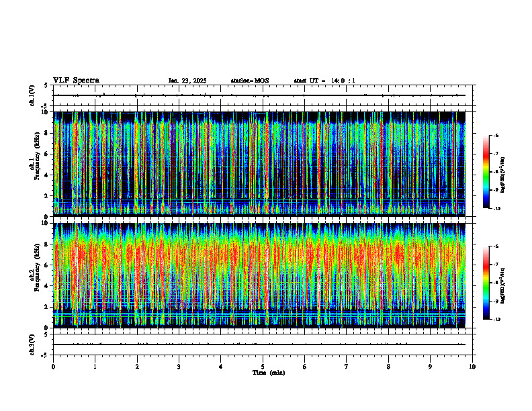This screenshot has height=411, width=532.
Task: Click the "-10" label on ch.2 color bar
Action: coord(497,320)
